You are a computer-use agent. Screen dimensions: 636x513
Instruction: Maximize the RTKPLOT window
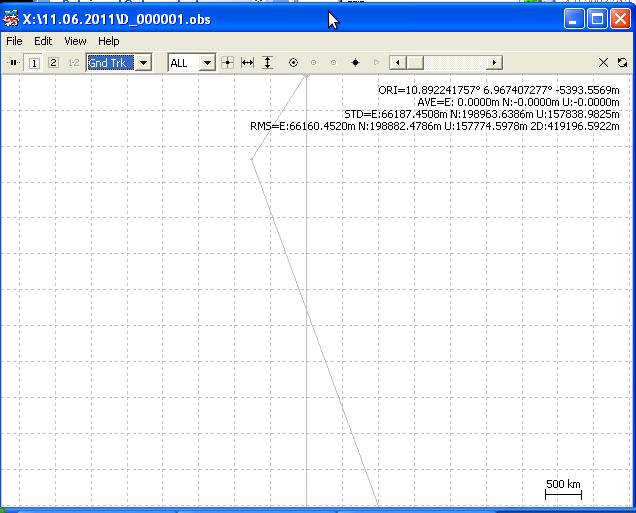point(597,19)
